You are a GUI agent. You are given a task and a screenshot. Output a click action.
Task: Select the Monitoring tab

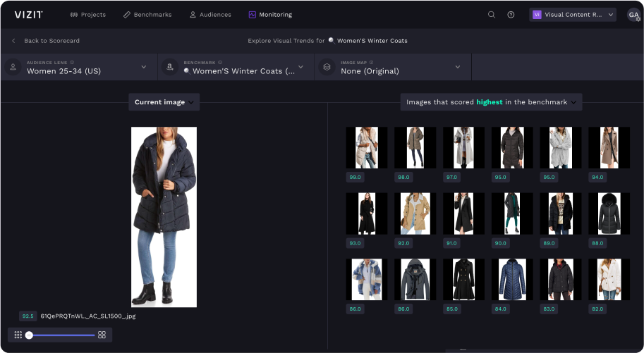coord(270,14)
